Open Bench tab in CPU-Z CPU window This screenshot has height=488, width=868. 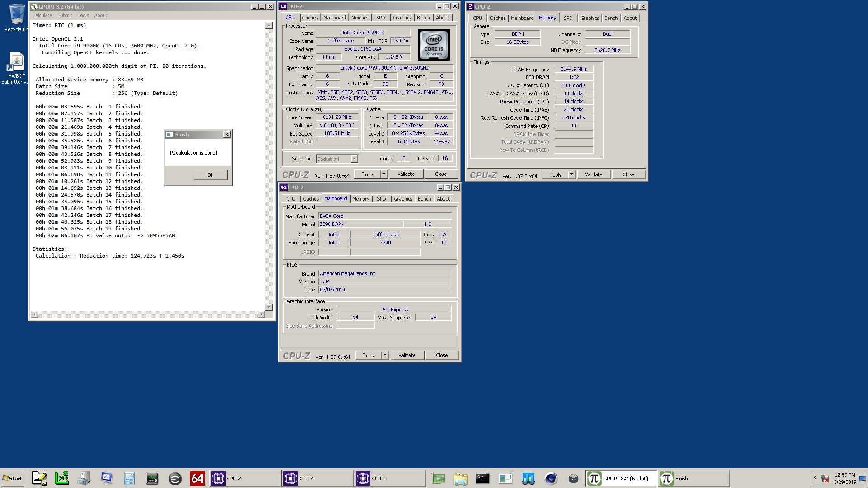click(x=424, y=18)
